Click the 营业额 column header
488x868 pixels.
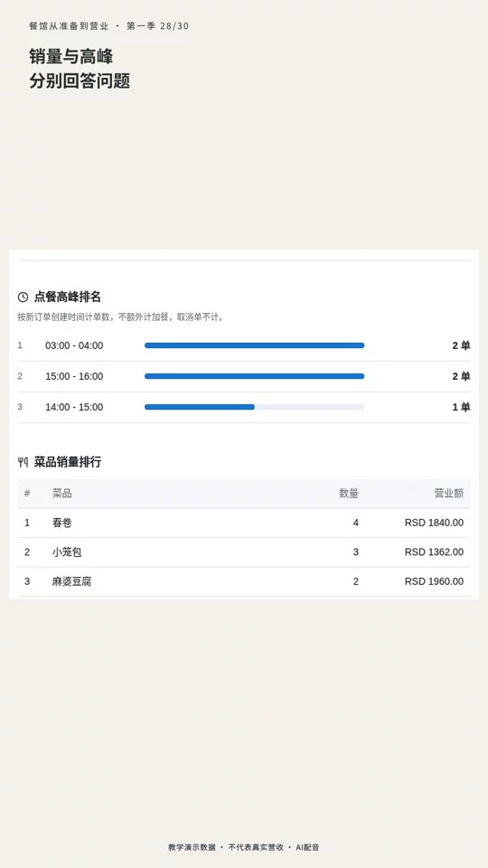pos(449,494)
